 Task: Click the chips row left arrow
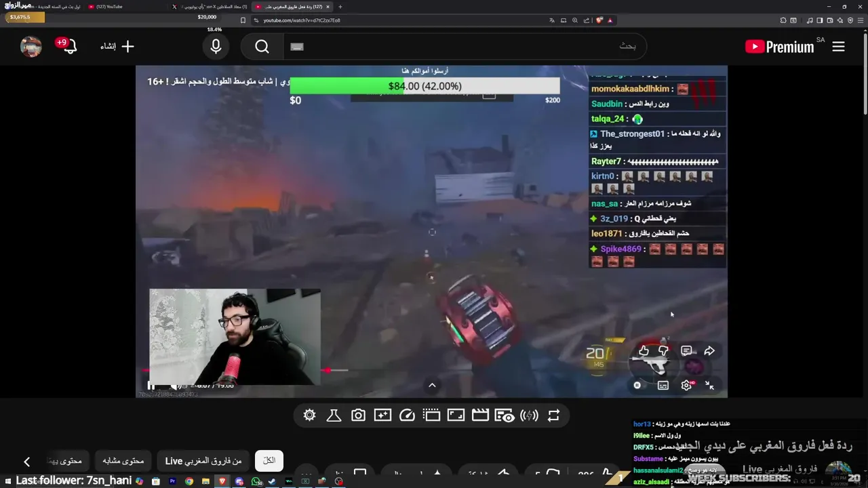pyautogui.click(x=26, y=462)
